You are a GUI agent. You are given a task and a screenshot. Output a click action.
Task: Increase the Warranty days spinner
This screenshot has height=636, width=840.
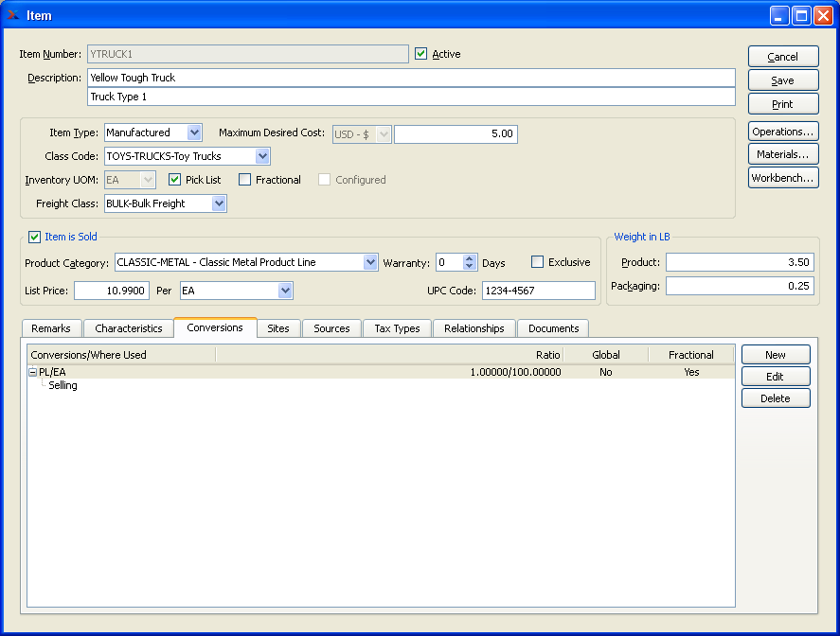pos(470,258)
